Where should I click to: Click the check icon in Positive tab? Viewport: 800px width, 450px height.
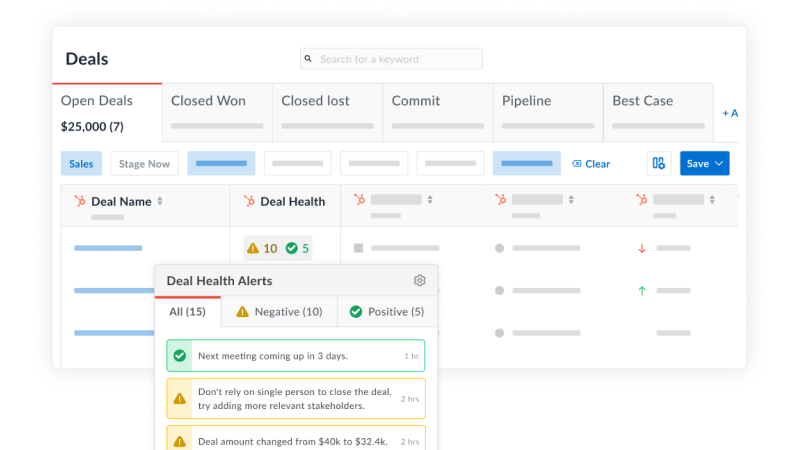(x=356, y=312)
